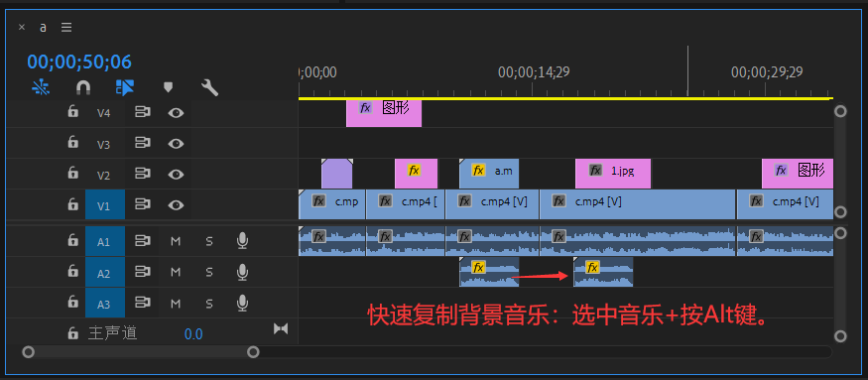The width and height of the screenshot is (868, 380).
Task: Hide track V1 output eye
Action: click(176, 205)
